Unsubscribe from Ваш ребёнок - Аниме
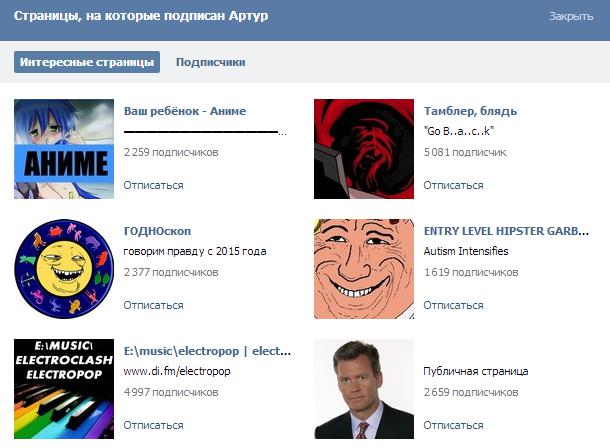The image size is (610, 448). click(153, 185)
